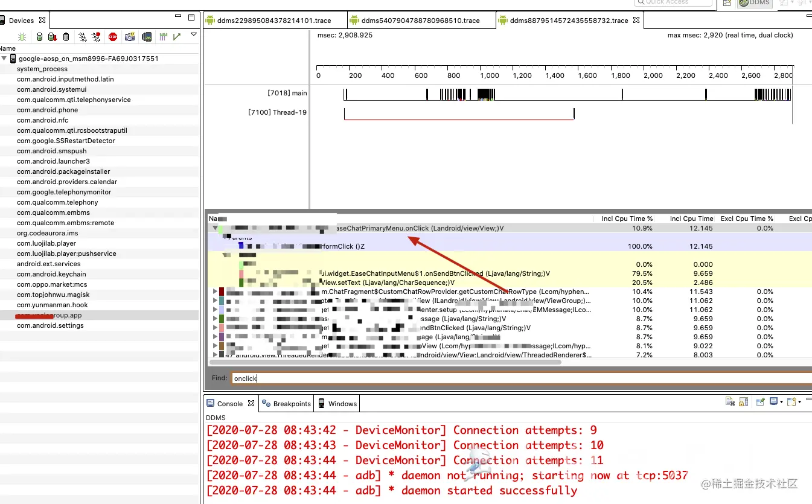Open the Windows tab

337,404
